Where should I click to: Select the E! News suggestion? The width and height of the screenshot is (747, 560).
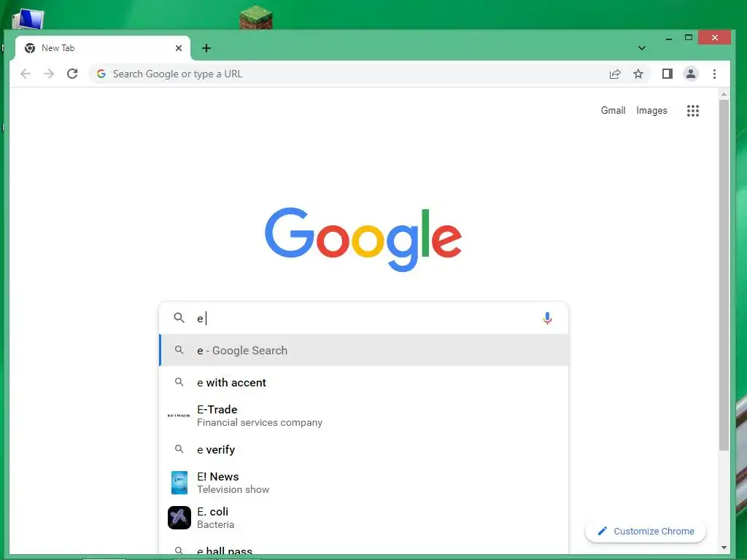[363, 483]
